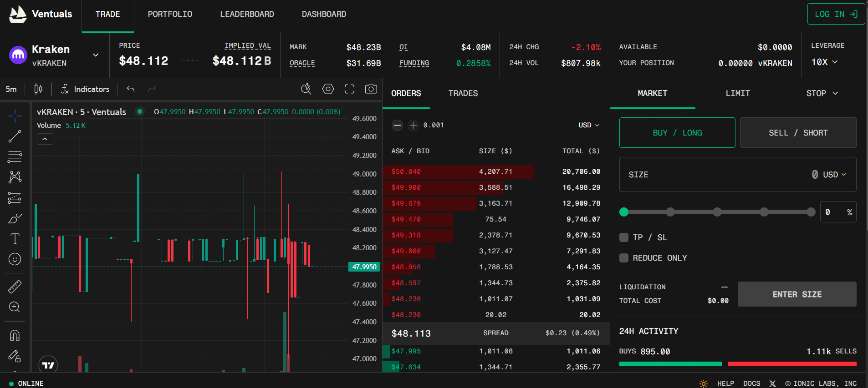Toggle lock all drawing tools
Viewport: 868px width, 388px height.
[x=15, y=356]
